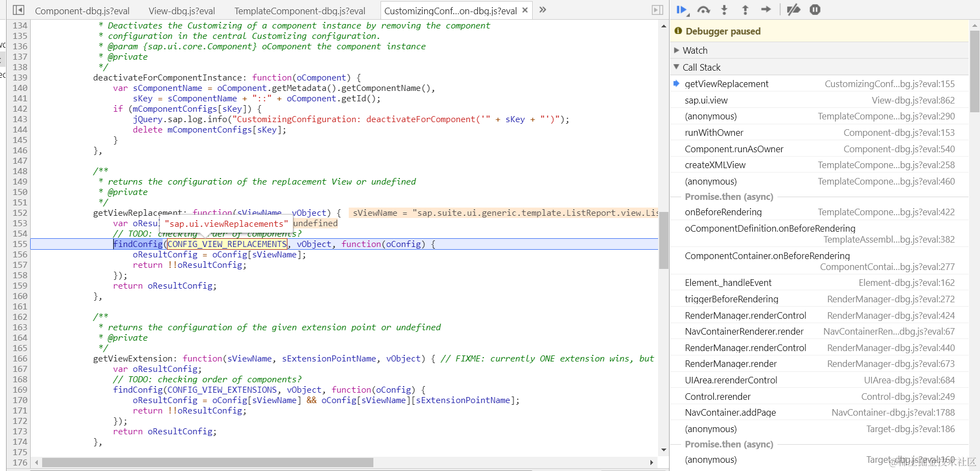This screenshot has height=471, width=980.
Task: Click deactivateForComponentInstance function name
Action: (168, 78)
